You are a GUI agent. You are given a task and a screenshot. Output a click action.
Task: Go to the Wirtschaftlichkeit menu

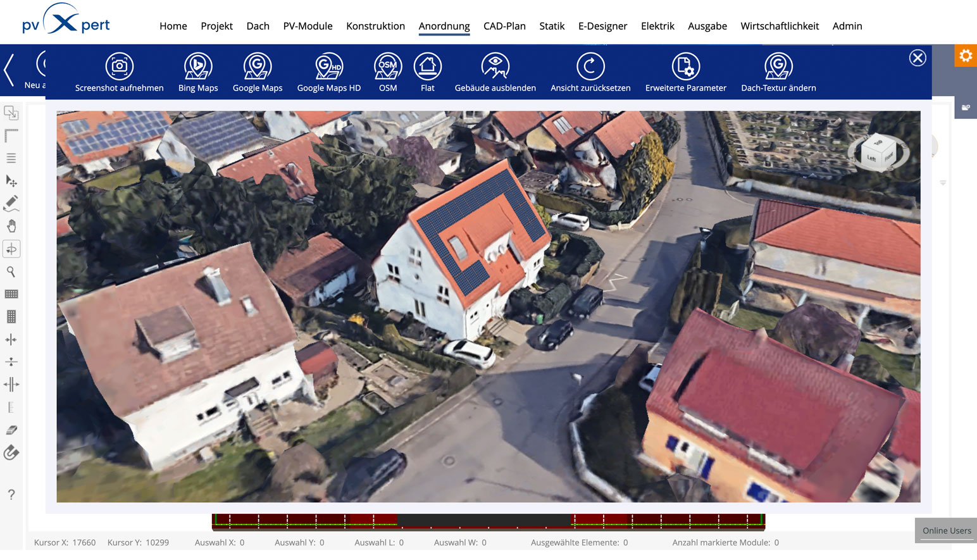780,26
